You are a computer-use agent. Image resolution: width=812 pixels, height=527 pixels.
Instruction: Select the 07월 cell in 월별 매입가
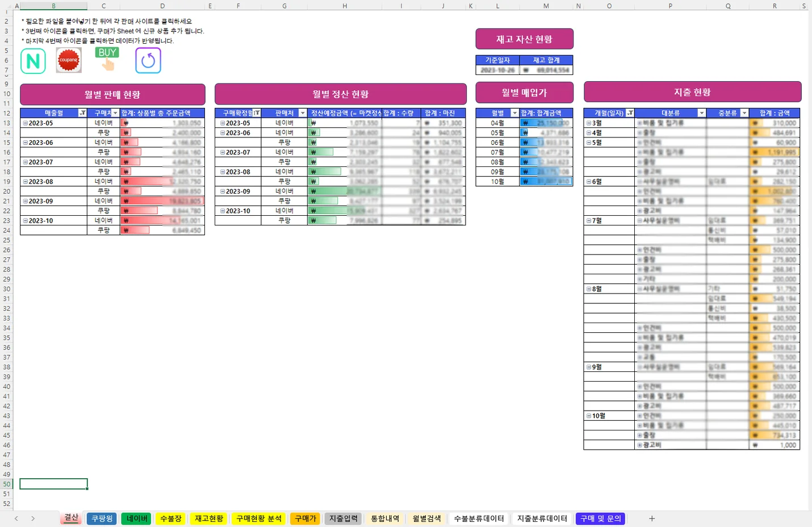pyautogui.click(x=497, y=152)
